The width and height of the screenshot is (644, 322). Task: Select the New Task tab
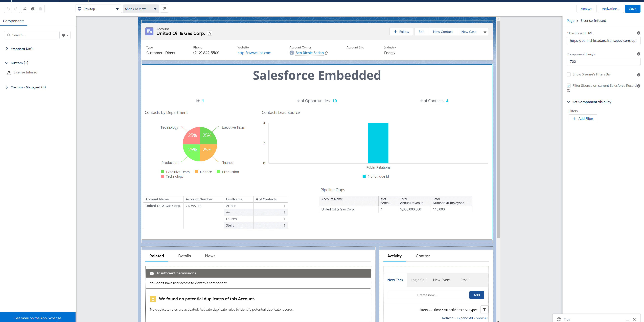tap(395, 280)
